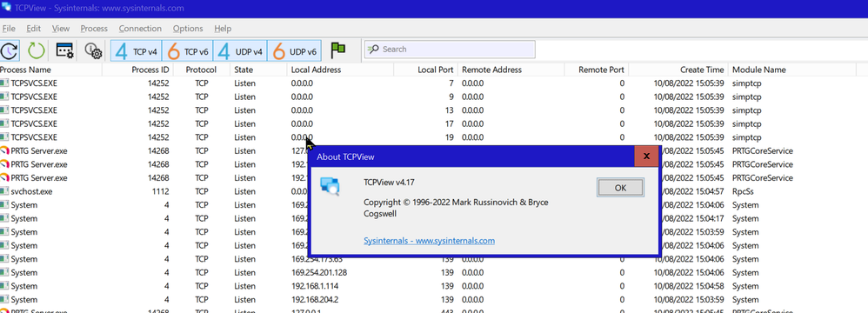The height and width of the screenshot is (313, 868).
Task: Sort by Process ID column header
Action: pyautogui.click(x=137, y=70)
